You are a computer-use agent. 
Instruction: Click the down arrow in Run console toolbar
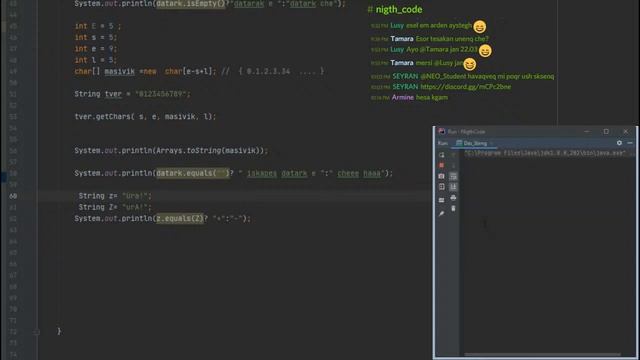453,165
